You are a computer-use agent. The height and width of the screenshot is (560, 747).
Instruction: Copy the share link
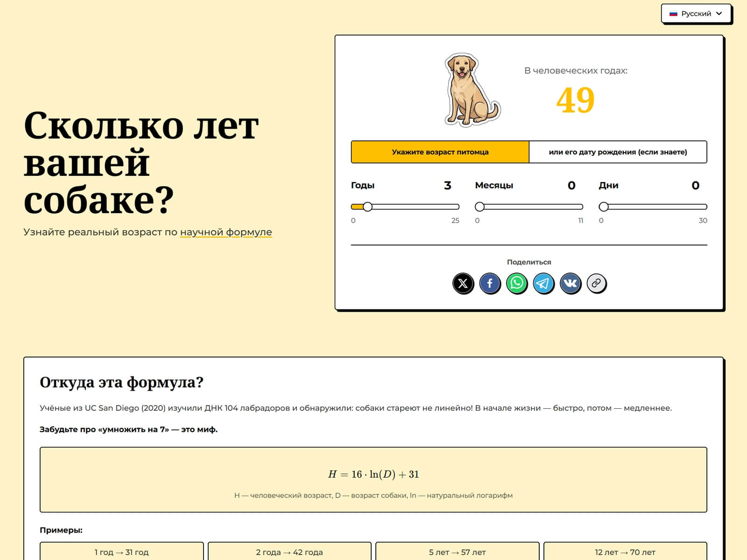pos(597,283)
